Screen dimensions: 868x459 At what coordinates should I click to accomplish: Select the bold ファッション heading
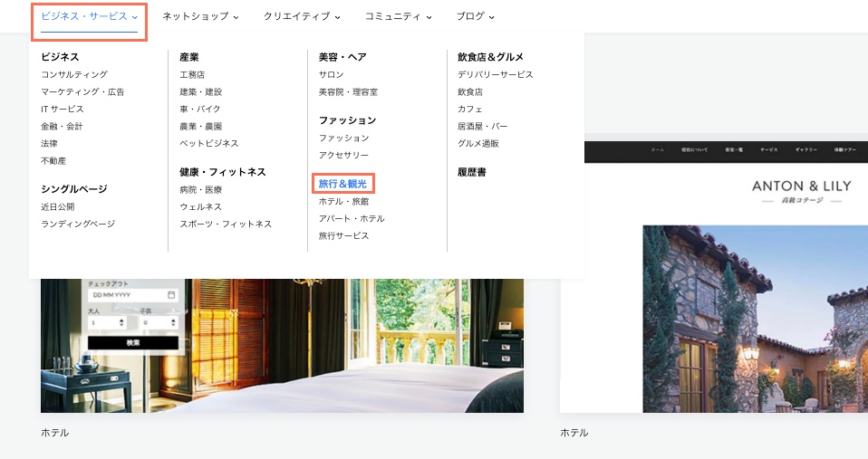347,120
